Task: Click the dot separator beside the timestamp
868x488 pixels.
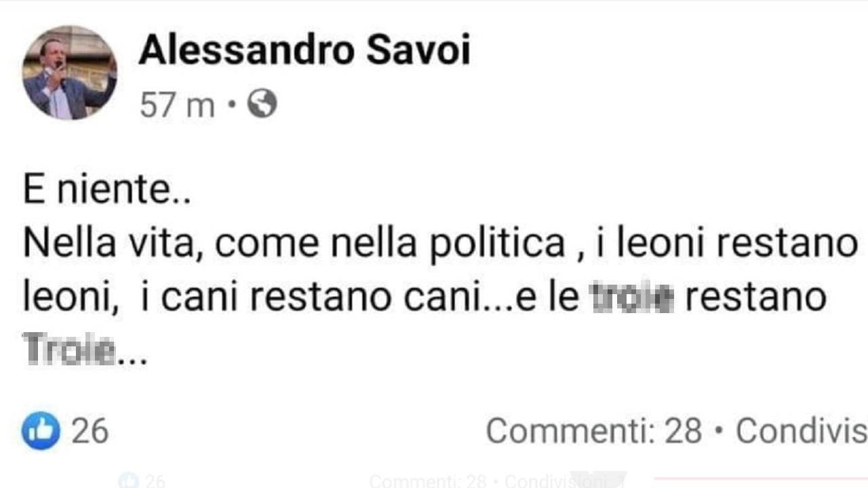Action: 231,106
